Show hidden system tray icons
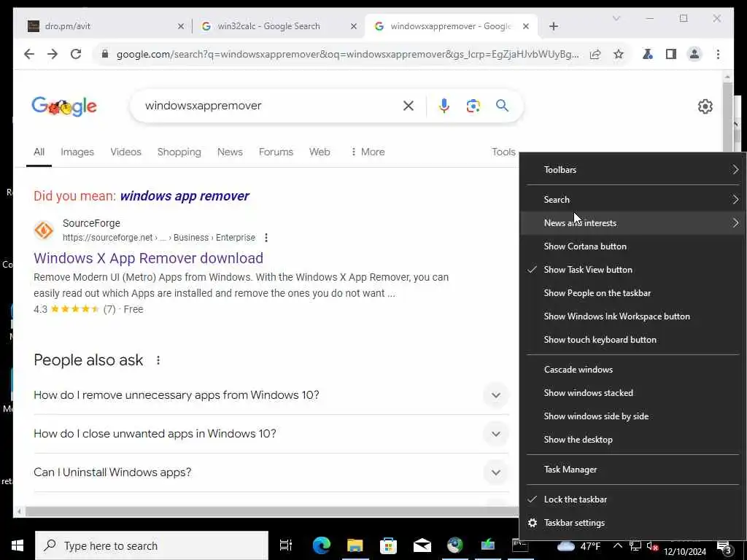 tap(617, 545)
